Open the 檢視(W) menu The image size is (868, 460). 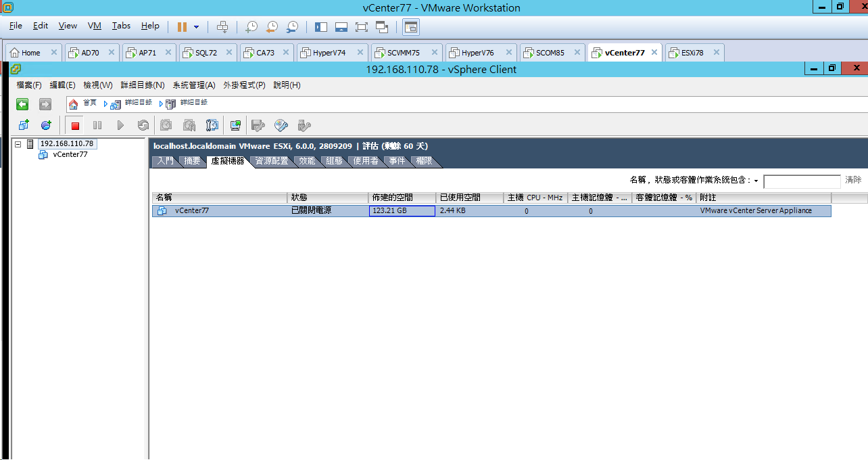click(x=98, y=85)
